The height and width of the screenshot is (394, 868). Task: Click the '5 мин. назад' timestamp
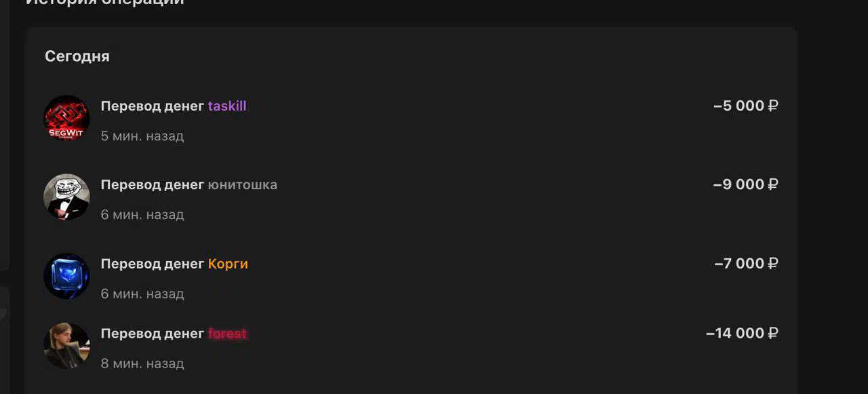[142, 136]
